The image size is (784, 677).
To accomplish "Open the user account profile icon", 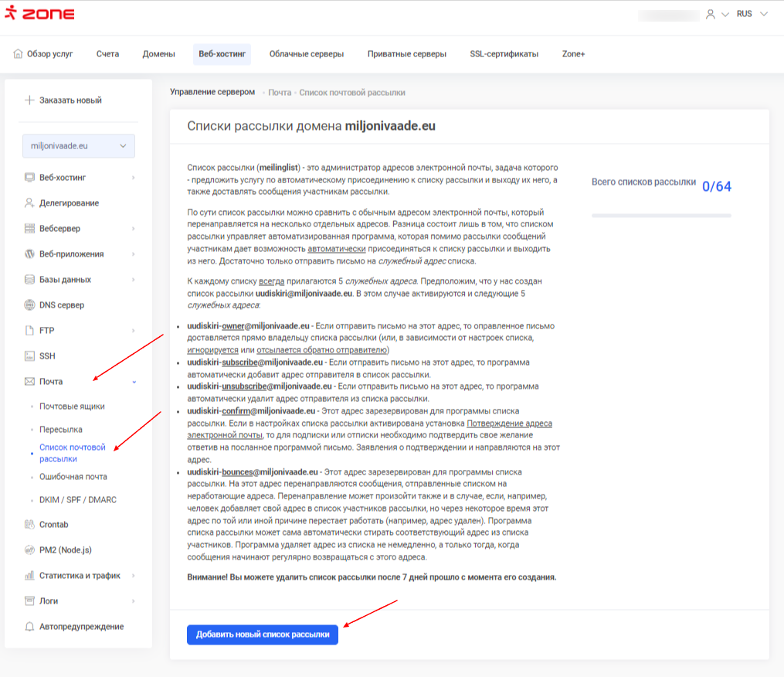I will (x=711, y=14).
